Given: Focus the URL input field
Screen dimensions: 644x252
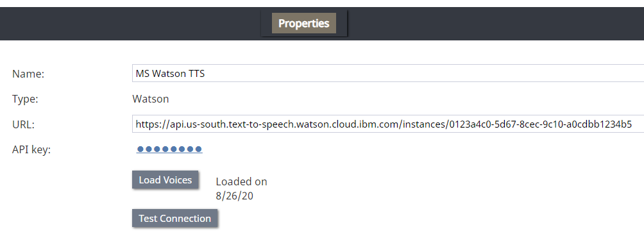Looking at the screenshot, I should point(388,124).
